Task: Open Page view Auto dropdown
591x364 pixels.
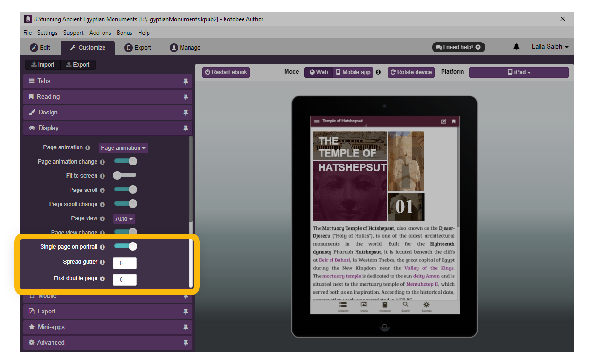Action: click(124, 219)
